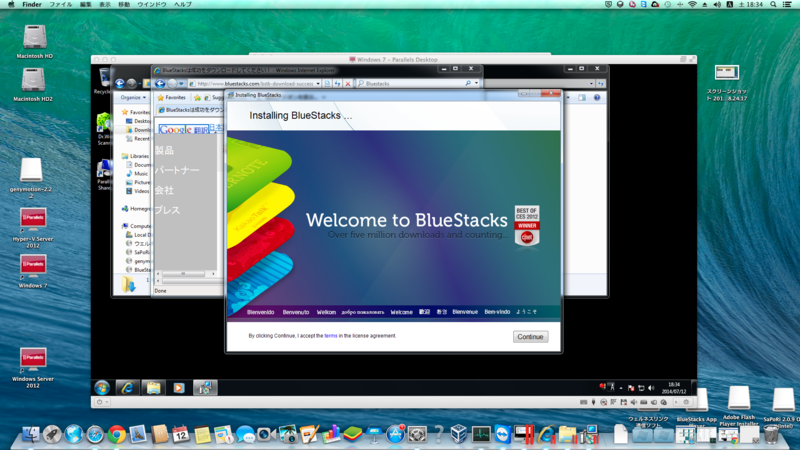Open Windows Explorer folder on taskbar
Viewport: 800px width, 450px height.
pos(153,388)
